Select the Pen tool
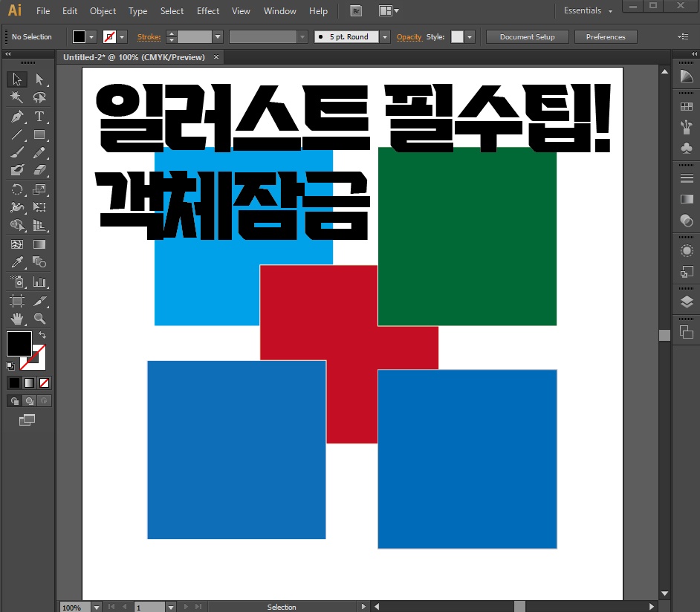Viewport: 700px width, 612px height. click(x=17, y=117)
